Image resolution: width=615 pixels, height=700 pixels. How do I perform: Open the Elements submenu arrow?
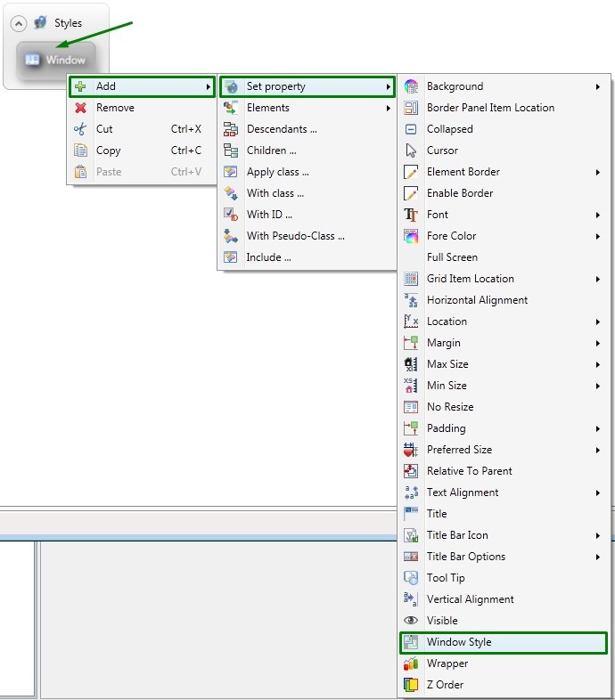(389, 108)
